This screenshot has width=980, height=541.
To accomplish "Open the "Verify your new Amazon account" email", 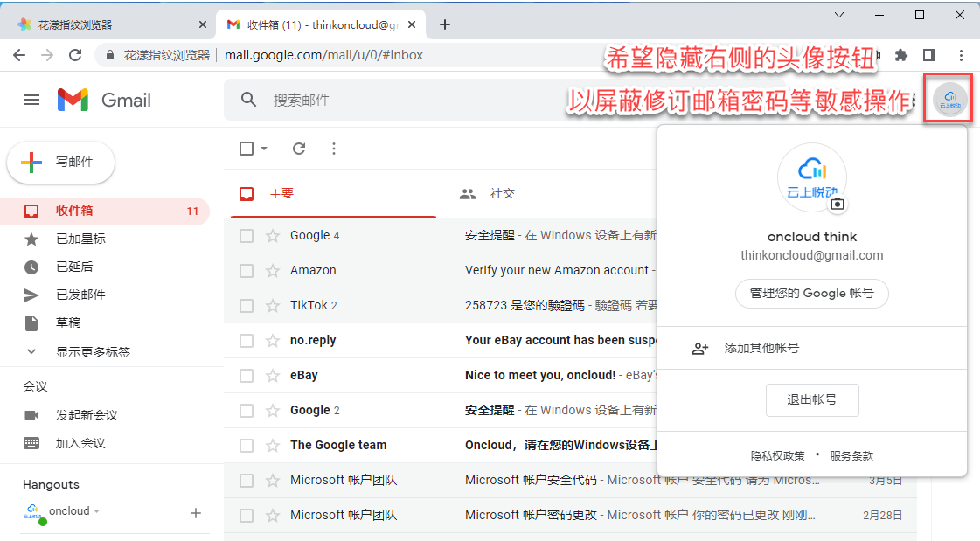I will click(x=556, y=271).
